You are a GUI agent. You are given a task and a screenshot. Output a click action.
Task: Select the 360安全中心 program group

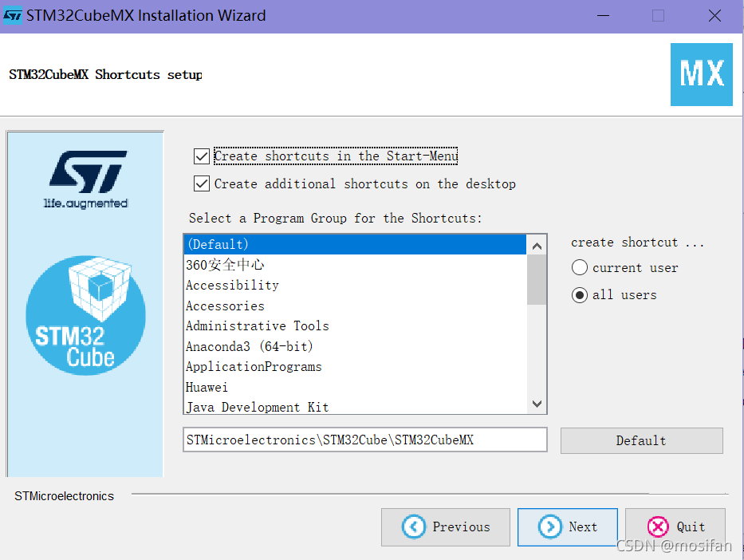click(x=356, y=265)
